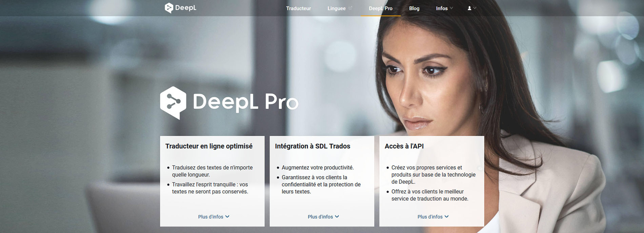Screen dimensions: 644x233
Task: Click the DeepL wordmark in the header
Action: click(186, 8)
